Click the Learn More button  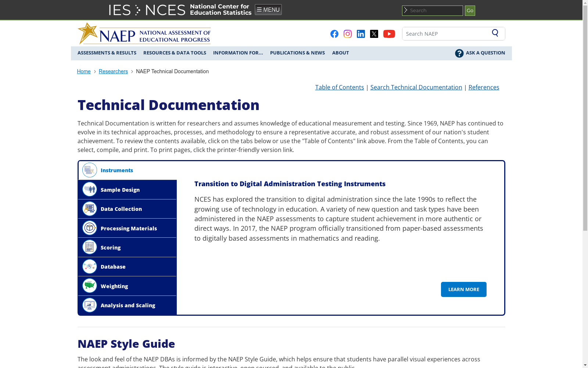(x=464, y=289)
